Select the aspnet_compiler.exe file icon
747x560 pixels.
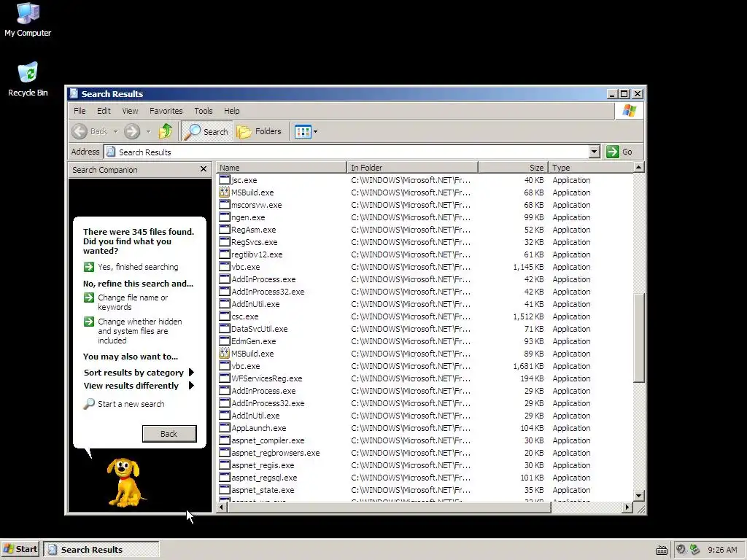225,440
